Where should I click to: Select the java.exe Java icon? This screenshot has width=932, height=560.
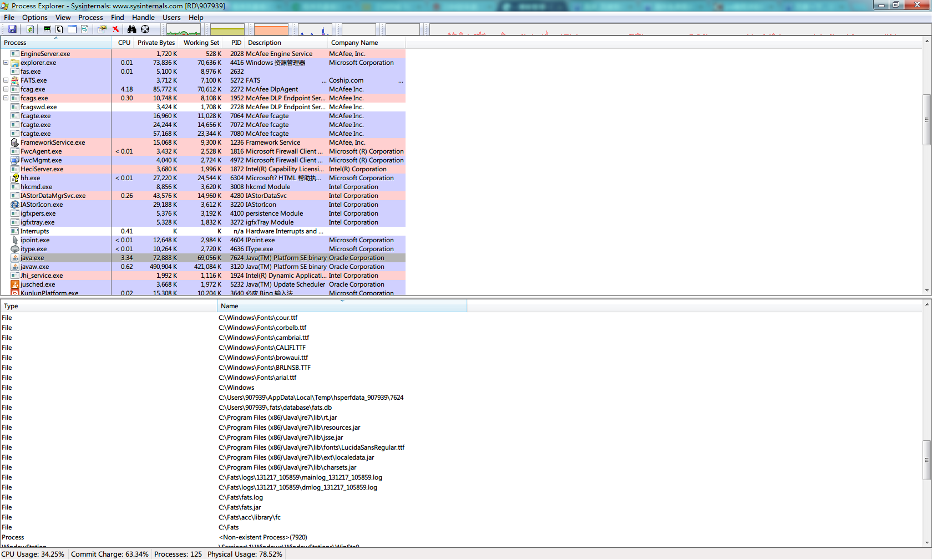(15, 258)
